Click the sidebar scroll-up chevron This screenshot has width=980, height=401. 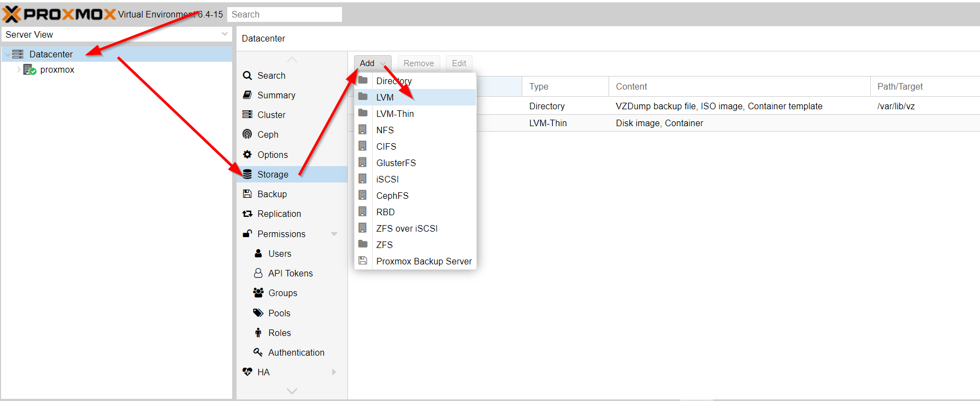292,60
